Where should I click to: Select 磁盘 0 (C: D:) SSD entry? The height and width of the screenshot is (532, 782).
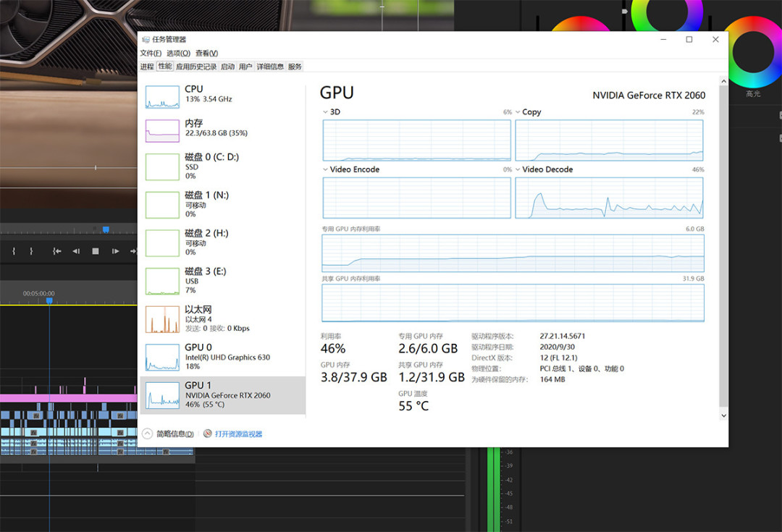tap(222, 166)
